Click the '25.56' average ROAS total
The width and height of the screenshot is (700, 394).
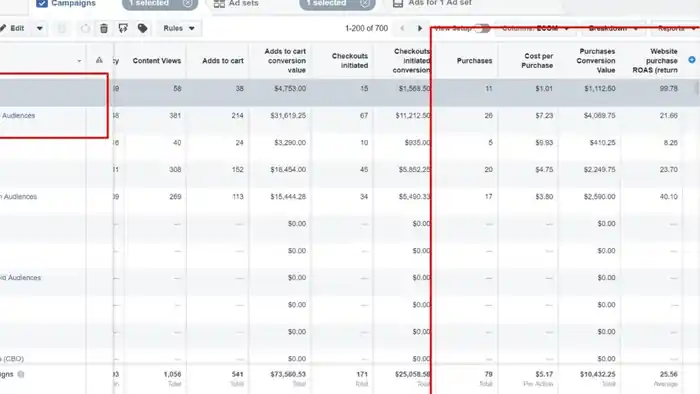click(x=669, y=374)
